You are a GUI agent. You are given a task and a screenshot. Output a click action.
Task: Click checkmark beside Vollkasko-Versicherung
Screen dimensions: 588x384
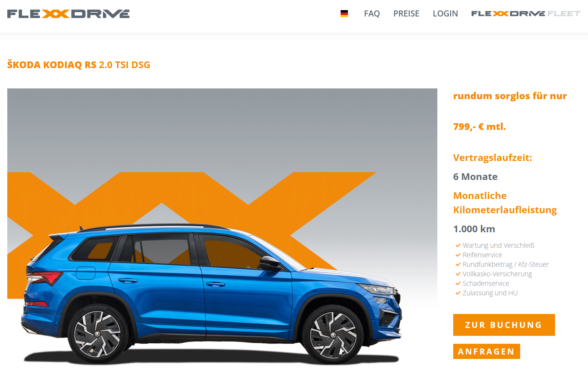[458, 274]
